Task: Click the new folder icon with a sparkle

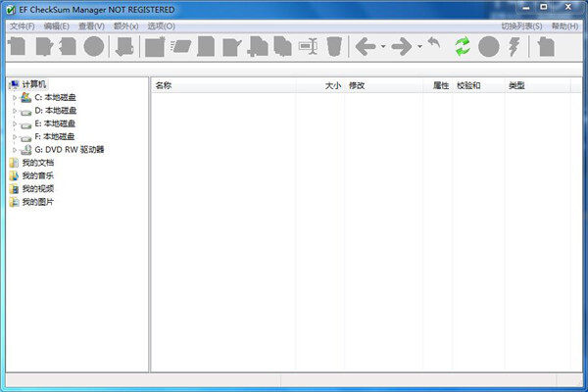Action: point(155,46)
